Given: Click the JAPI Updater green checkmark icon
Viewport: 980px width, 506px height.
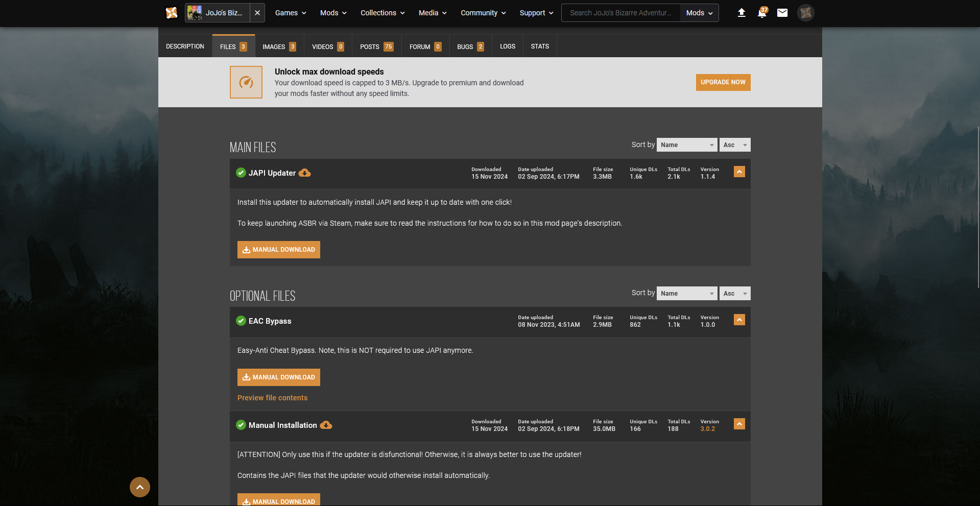Looking at the screenshot, I should (x=241, y=173).
